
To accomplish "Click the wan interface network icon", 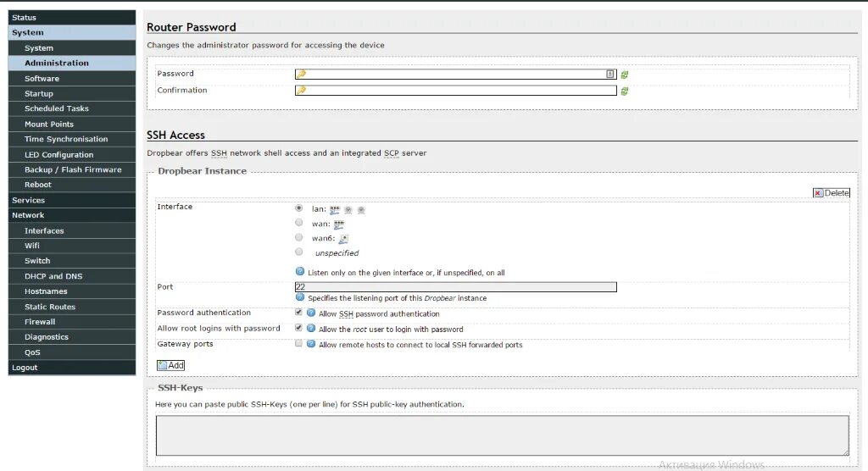I will click(339, 224).
